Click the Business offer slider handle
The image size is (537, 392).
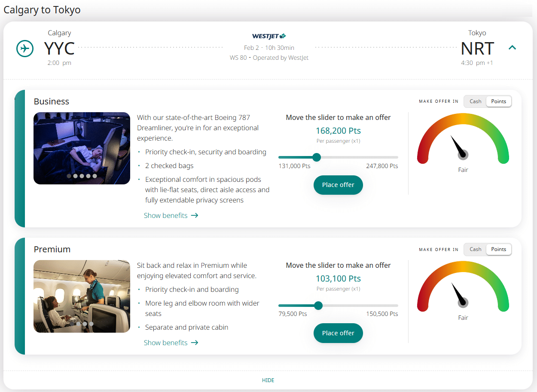317,157
